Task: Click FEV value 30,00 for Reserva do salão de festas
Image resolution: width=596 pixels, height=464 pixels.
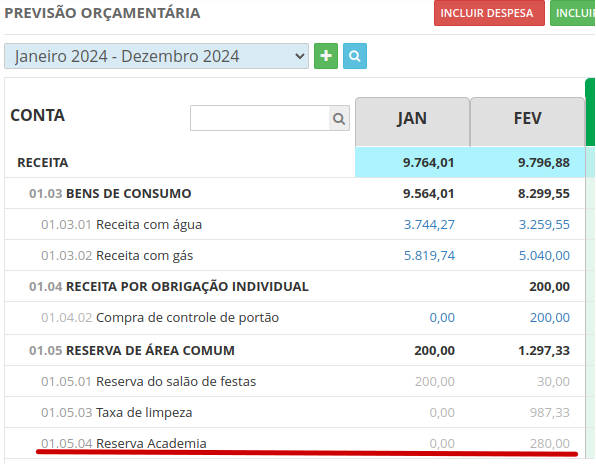Action: tap(553, 382)
